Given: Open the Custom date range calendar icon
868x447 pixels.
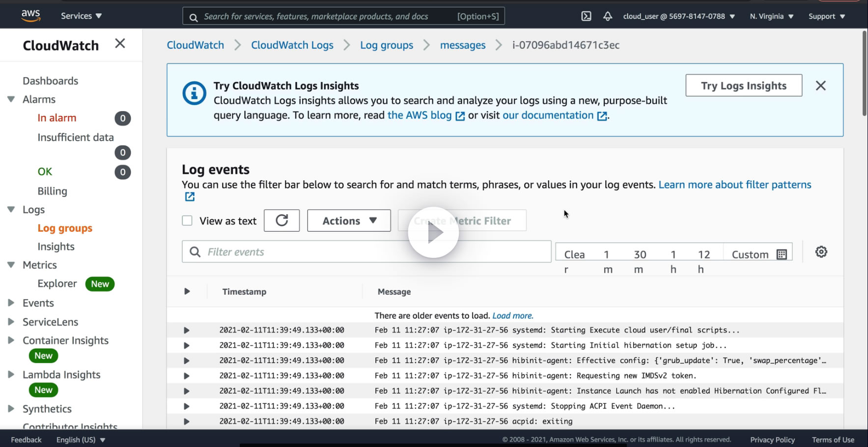Looking at the screenshot, I should (782, 254).
